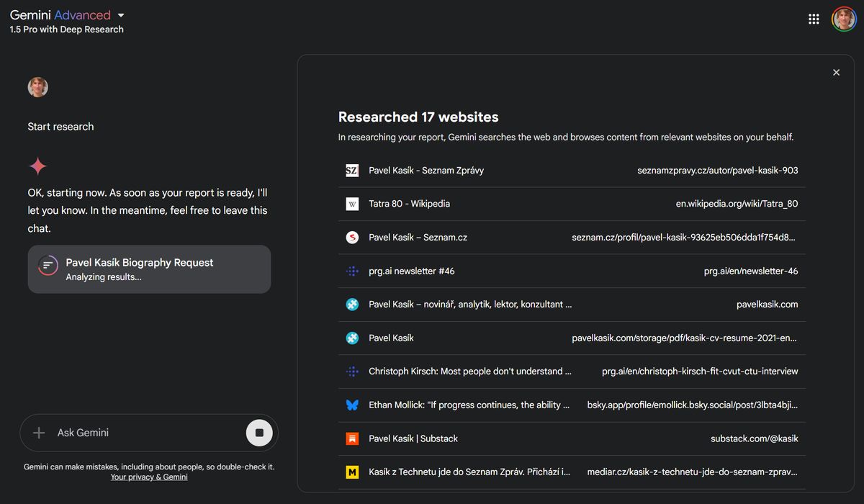Expand the Gemini Advanced model dropdown

(121, 15)
